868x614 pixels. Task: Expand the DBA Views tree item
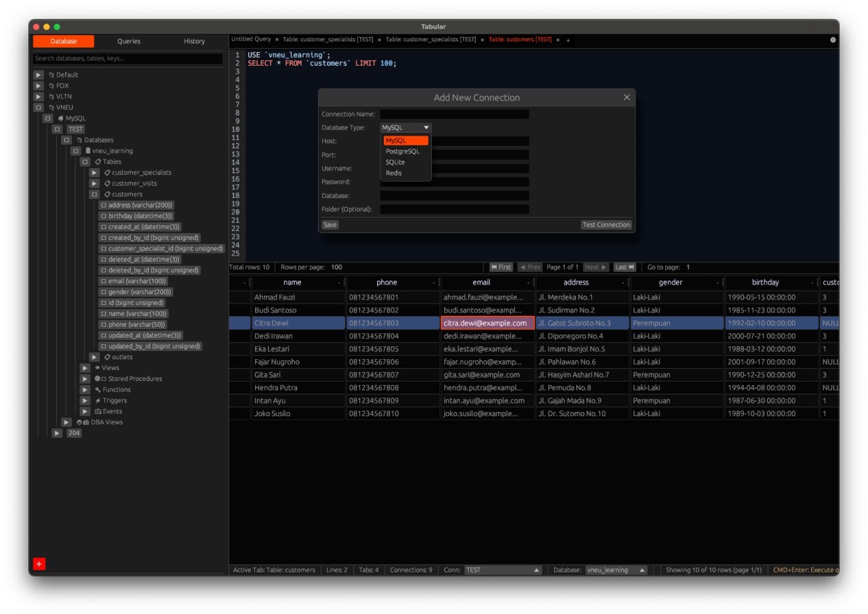click(x=65, y=422)
